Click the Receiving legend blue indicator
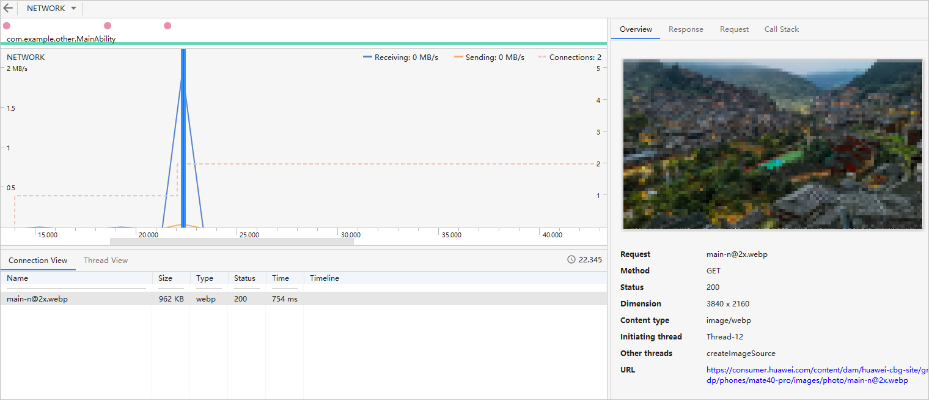The height and width of the screenshot is (400, 929). point(367,58)
